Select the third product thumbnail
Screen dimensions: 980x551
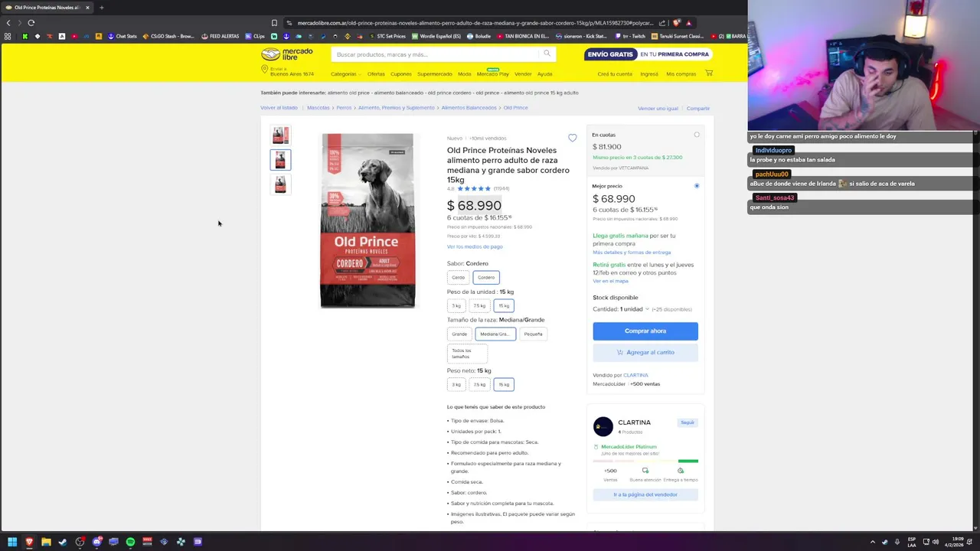(x=280, y=184)
